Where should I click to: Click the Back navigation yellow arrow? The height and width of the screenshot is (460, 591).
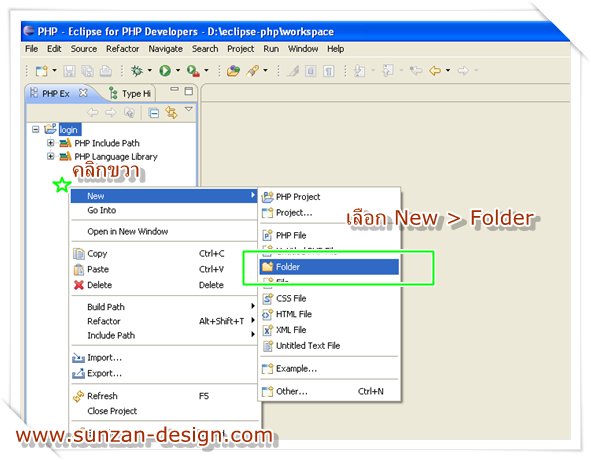point(435,71)
